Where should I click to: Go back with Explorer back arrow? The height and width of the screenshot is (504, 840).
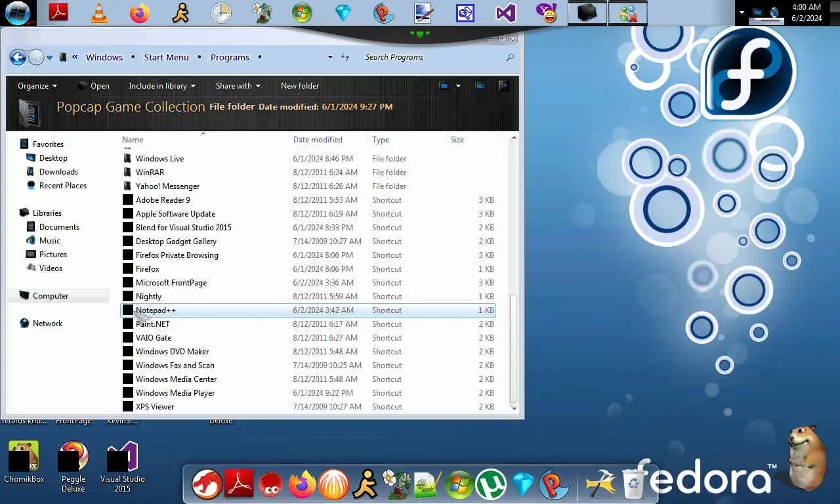click(x=18, y=57)
